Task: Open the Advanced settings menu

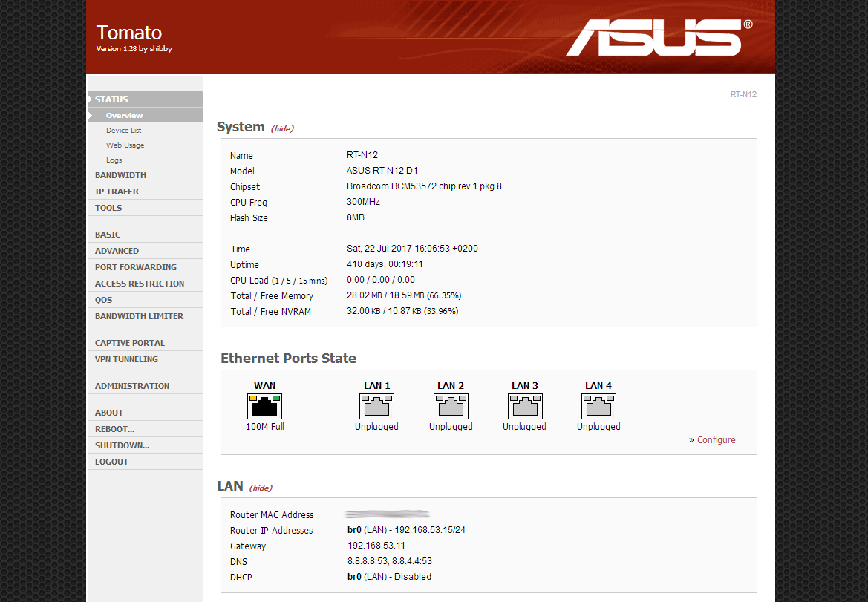Action: click(x=146, y=251)
